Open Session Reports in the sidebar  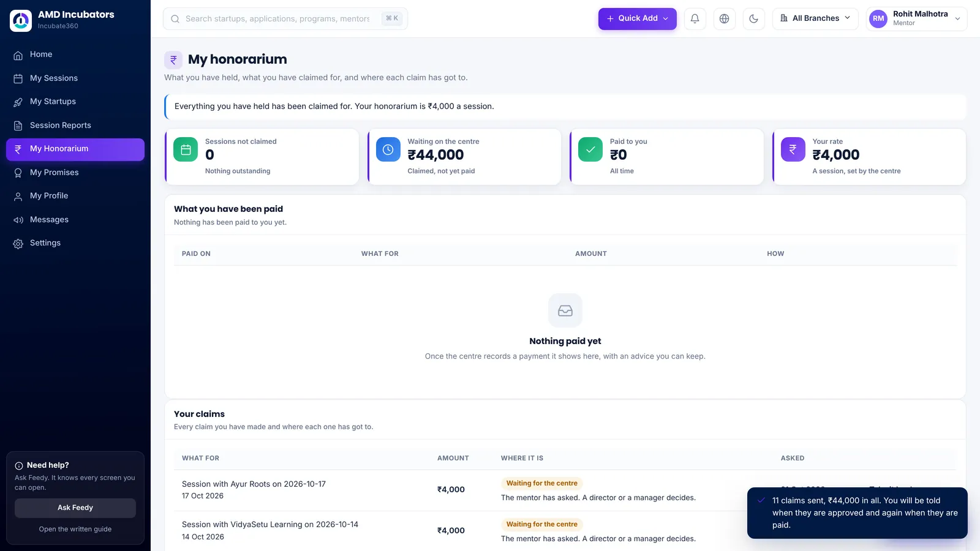[75, 126]
